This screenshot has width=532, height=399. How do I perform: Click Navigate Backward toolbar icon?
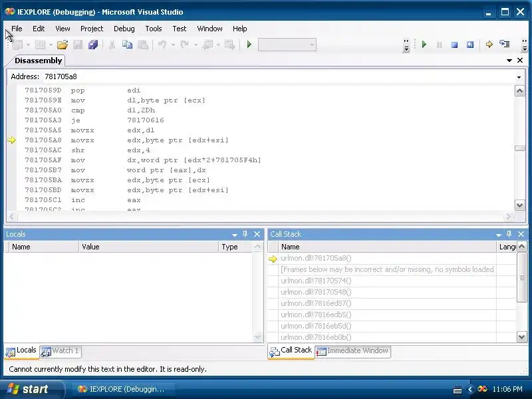coord(207,45)
